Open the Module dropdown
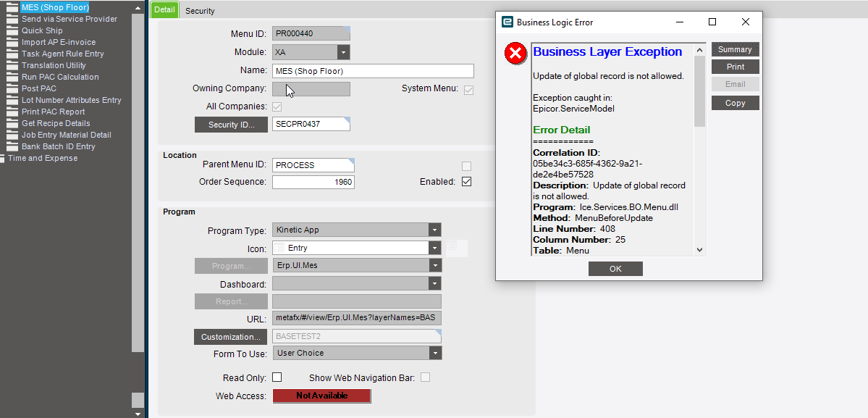Image resolution: width=868 pixels, height=418 pixels. point(344,52)
